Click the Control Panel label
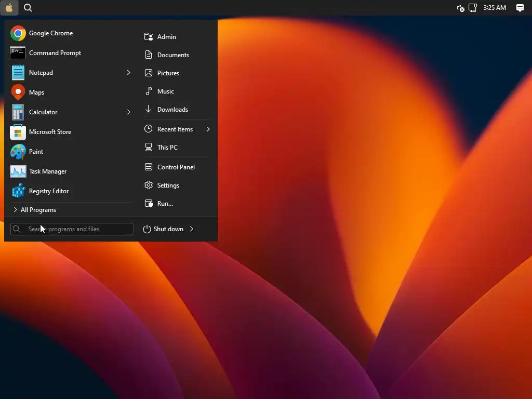This screenshot has width=532, height=399. point(176,167)
